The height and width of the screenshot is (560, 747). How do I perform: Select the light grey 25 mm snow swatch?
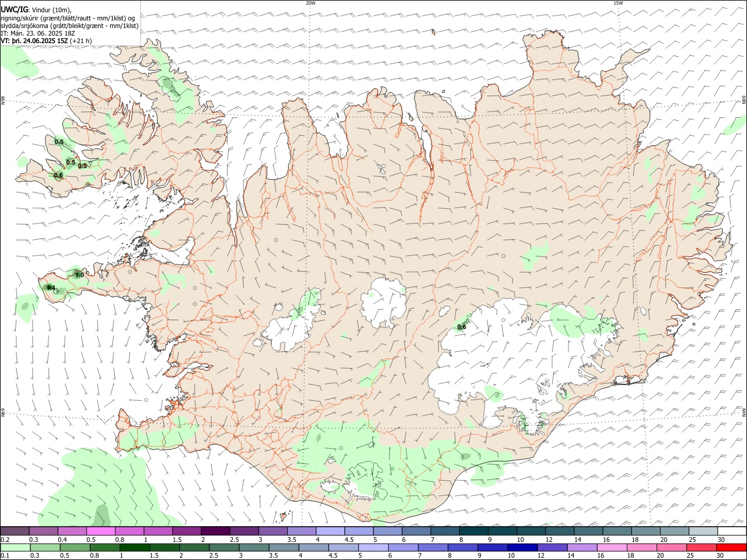[703, 531]
